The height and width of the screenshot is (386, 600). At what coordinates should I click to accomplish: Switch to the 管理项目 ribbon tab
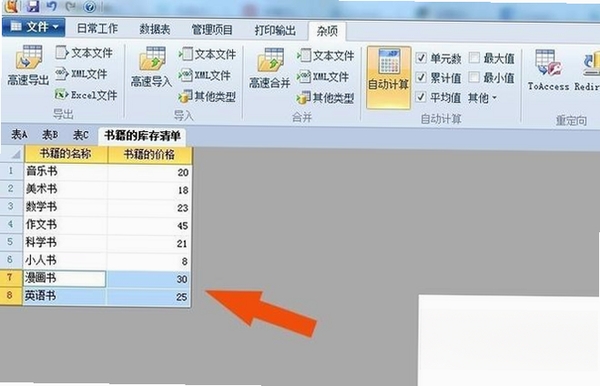click(x=212, y=29)
